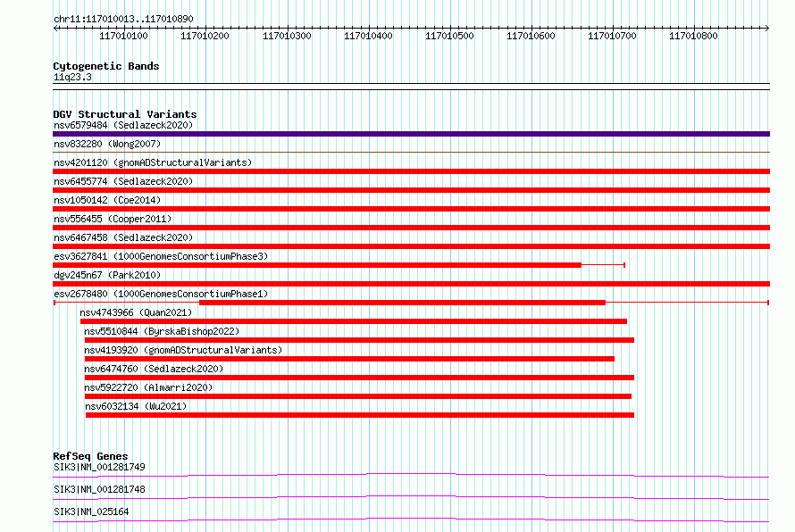
Task: Select the nsv4193920 (gnomADStructuralVariants) label
Action: click(183, 350)
